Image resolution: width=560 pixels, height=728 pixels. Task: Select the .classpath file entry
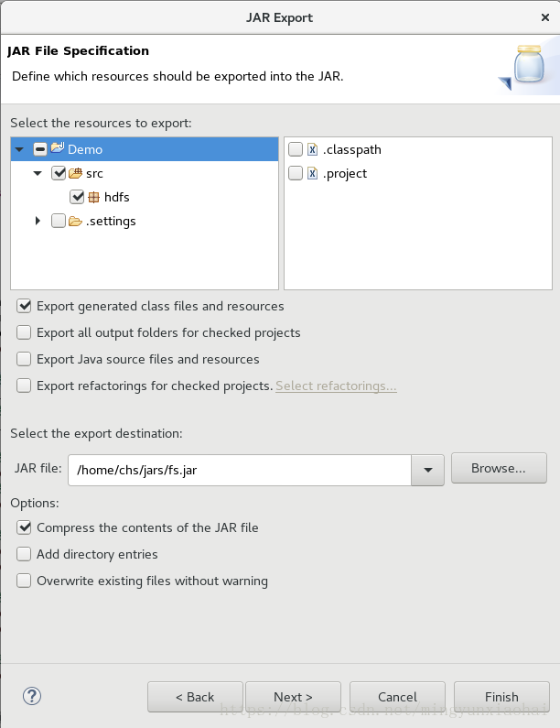[351, 149]
